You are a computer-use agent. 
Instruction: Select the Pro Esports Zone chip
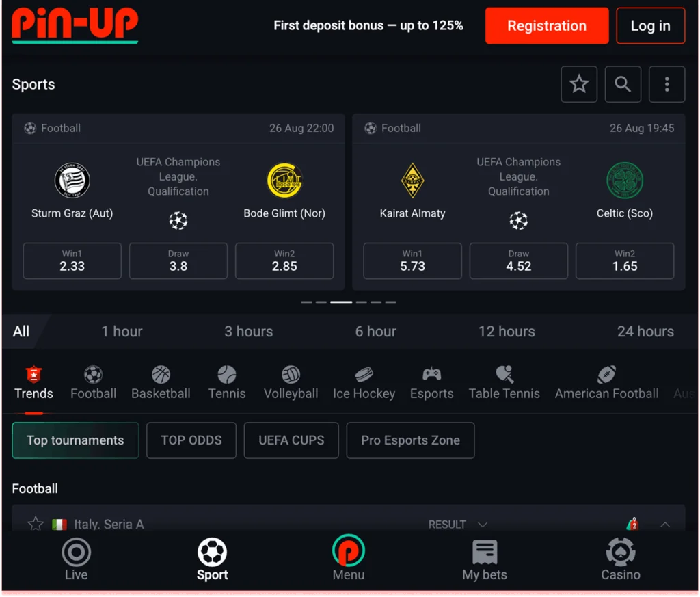[410, 440]
